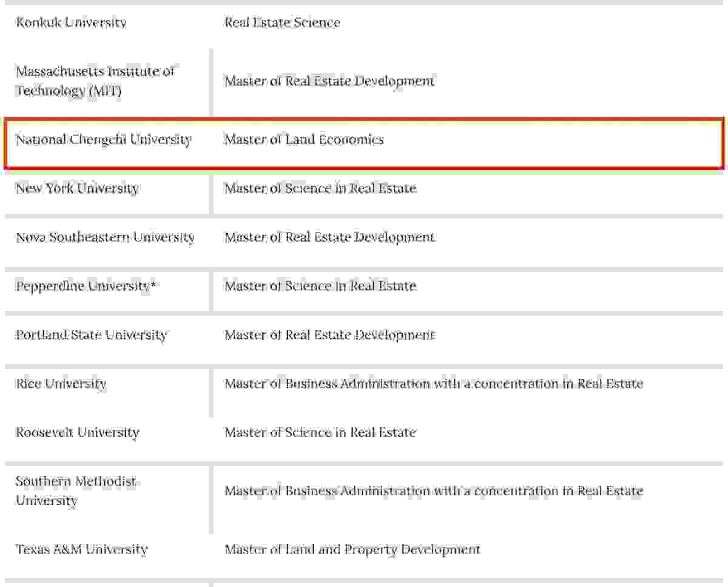Click the Southern Methodist University name
This screenshot has width=728, height=587.
click(76, 490)
